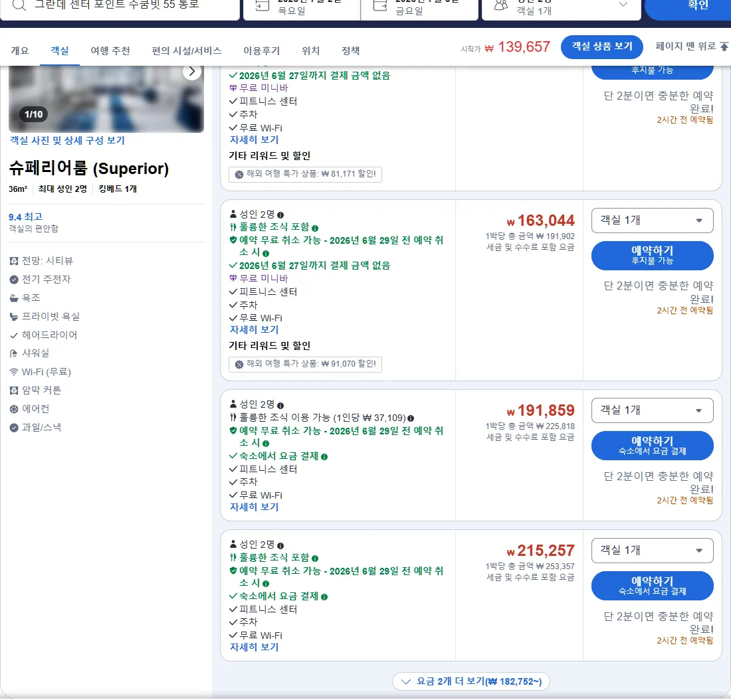Book the ₩215,257 rate with 예약하기
Image resolution: width=731 pixels, height=700 pixels.
pos(652,586)
